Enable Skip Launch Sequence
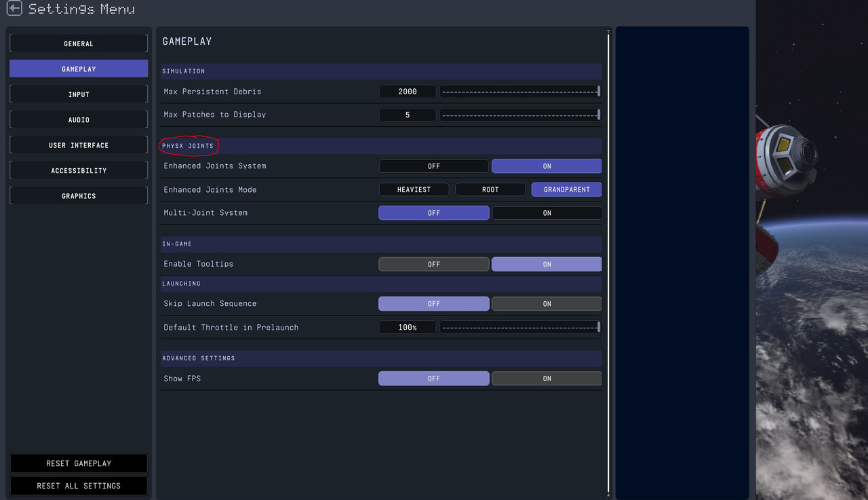The width and height of the screenshot is (868, 500). (546, 303)
